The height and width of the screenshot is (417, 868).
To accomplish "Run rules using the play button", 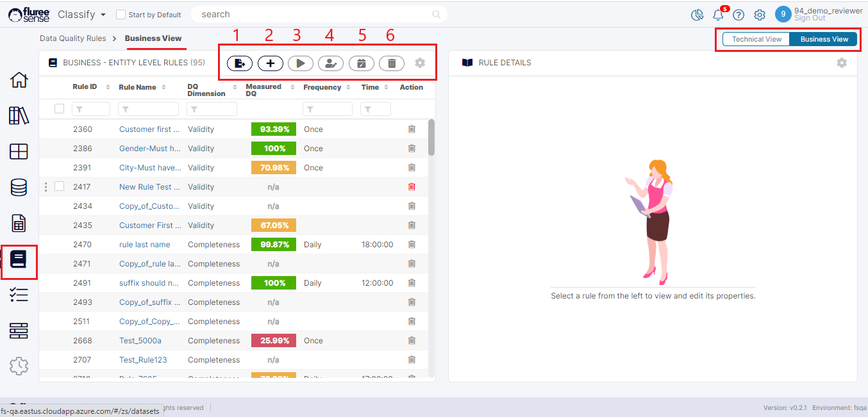I will pyautogui.click(x=300, y=63).
